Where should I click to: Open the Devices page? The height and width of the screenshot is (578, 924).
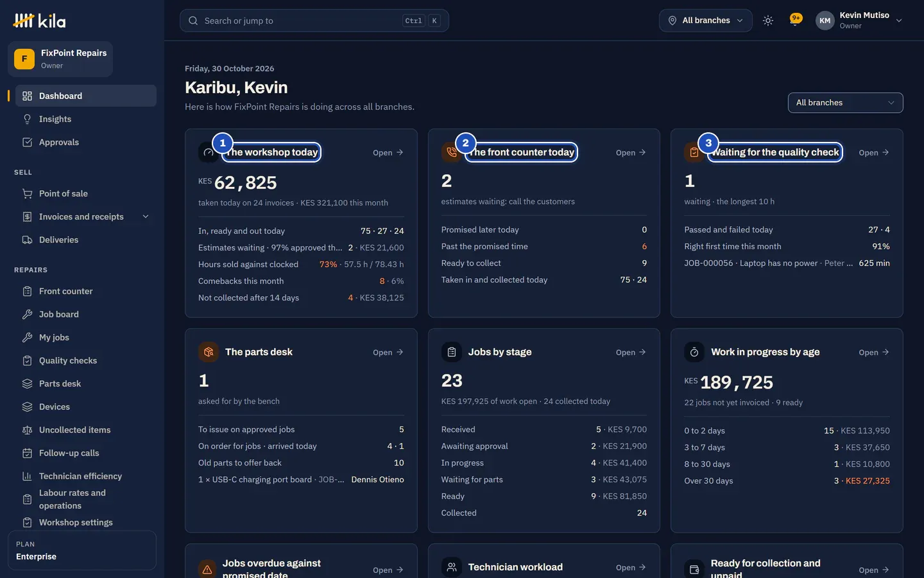pos(86,407)
